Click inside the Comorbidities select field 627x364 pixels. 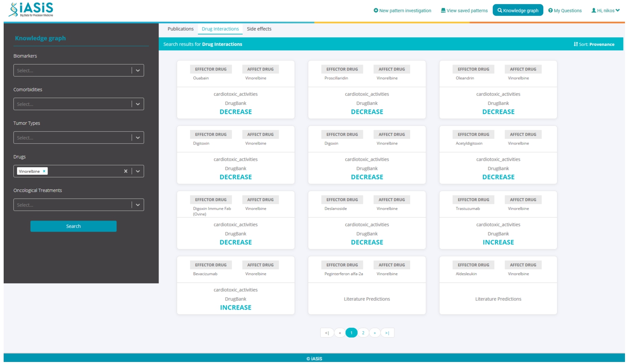point(78,104)
